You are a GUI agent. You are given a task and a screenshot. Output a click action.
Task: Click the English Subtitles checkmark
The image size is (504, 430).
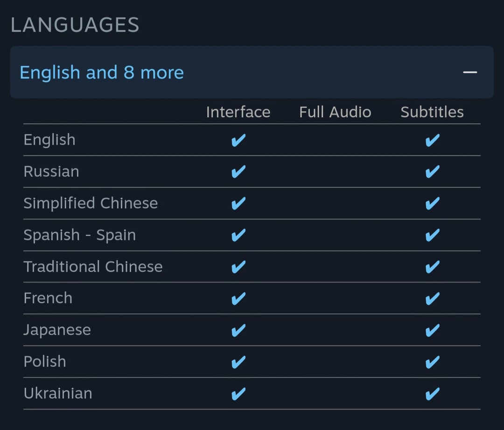pos(432,140)
